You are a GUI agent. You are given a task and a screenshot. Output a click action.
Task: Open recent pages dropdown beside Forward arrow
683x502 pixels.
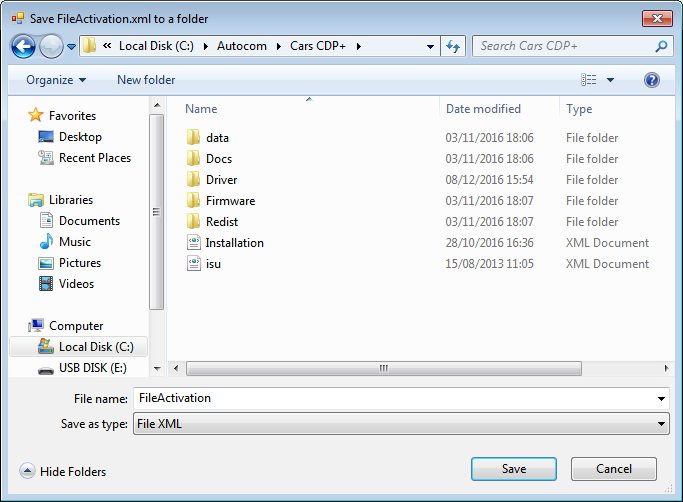(x=71, y=46)
